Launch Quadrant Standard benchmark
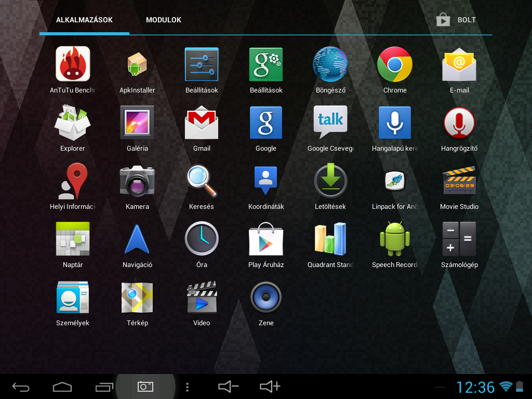Viewport: 532px width, 399px height. click(330, 245)
